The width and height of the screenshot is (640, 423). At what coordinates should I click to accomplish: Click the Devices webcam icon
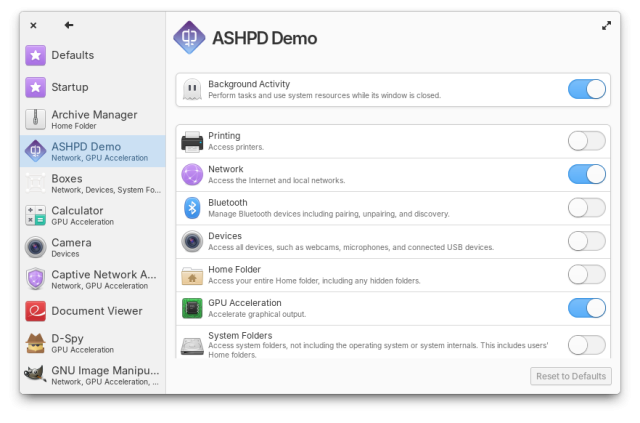coord(192,242)
